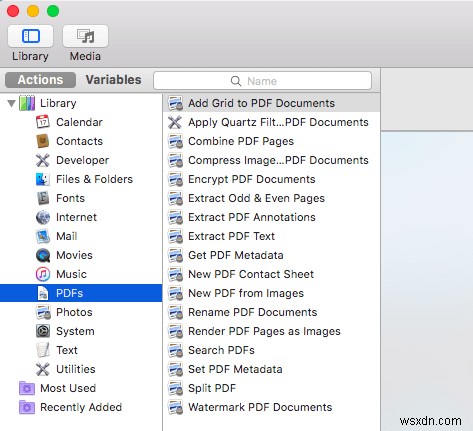Select the Developer category icon
This screenshot has height=431, width=473.
click(43, 160)
